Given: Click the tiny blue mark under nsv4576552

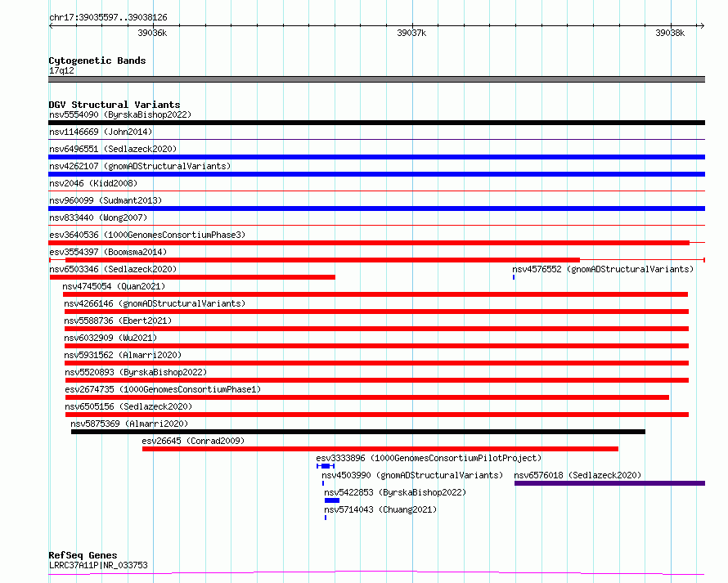Looking at the screenshot, I should click(x=514, y=277).
